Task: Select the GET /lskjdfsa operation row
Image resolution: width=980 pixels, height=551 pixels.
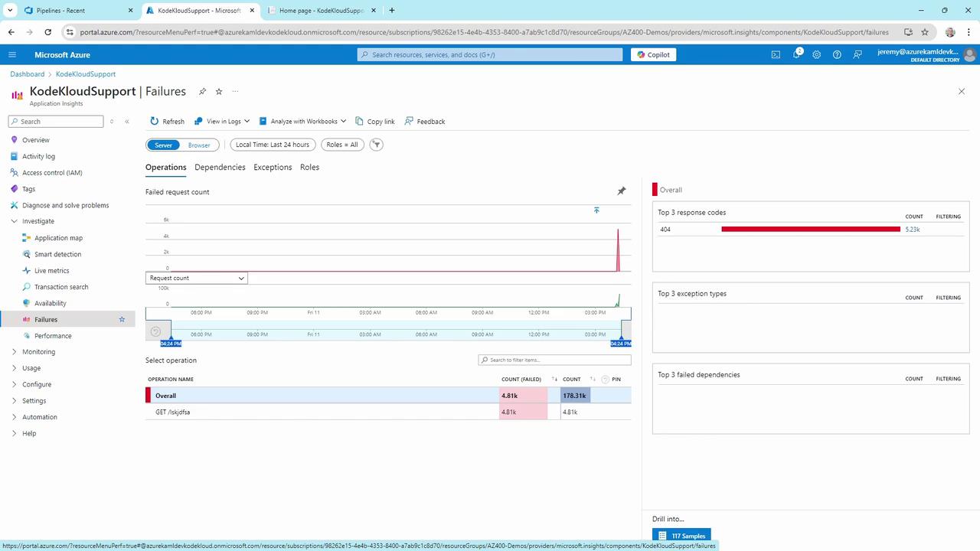Action: click(x=388, y=412)
